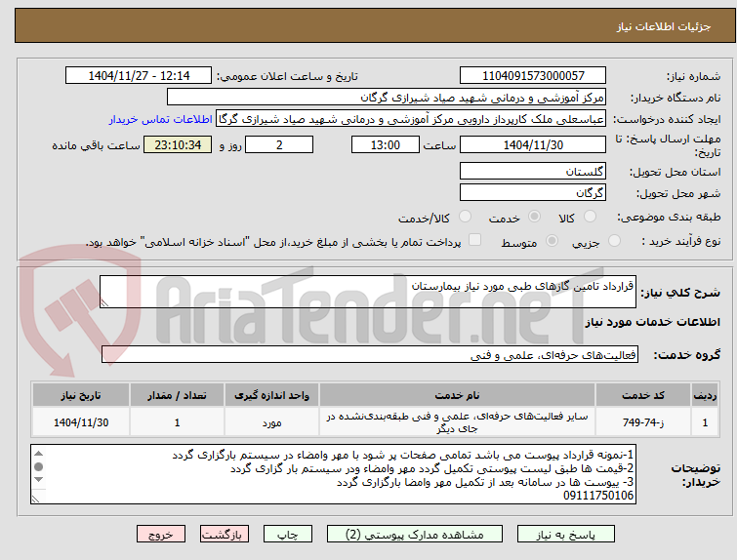Click the شرح کلی نیاز text area
Screen dimensions: 737x560
368,293
